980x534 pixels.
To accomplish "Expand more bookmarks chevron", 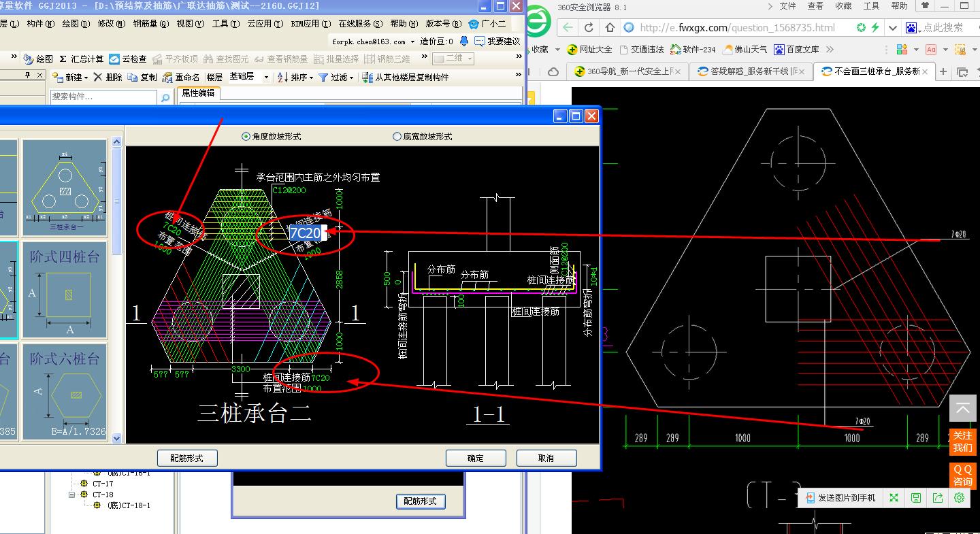I will [x=830, y=50].
